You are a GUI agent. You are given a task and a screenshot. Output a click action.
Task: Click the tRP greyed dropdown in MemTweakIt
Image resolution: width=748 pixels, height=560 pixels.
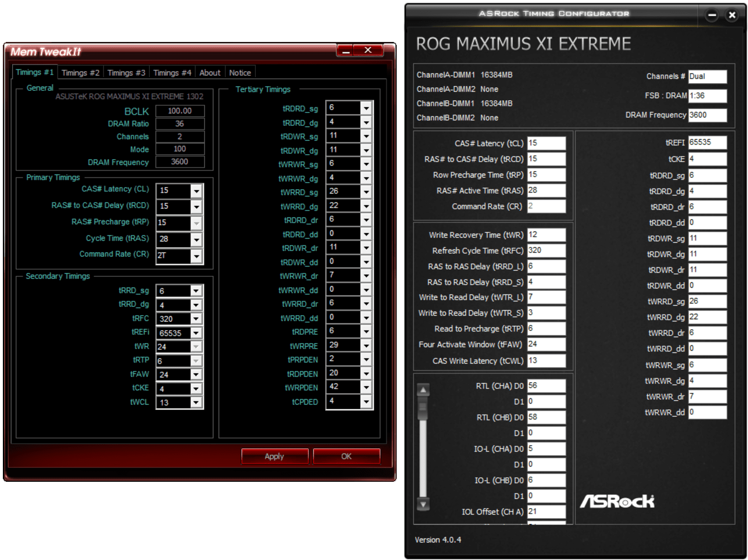click(x=179, y=223)
